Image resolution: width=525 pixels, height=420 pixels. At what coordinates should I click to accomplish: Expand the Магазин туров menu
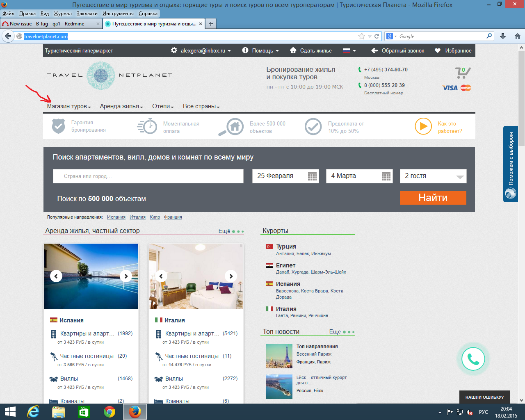68,106
